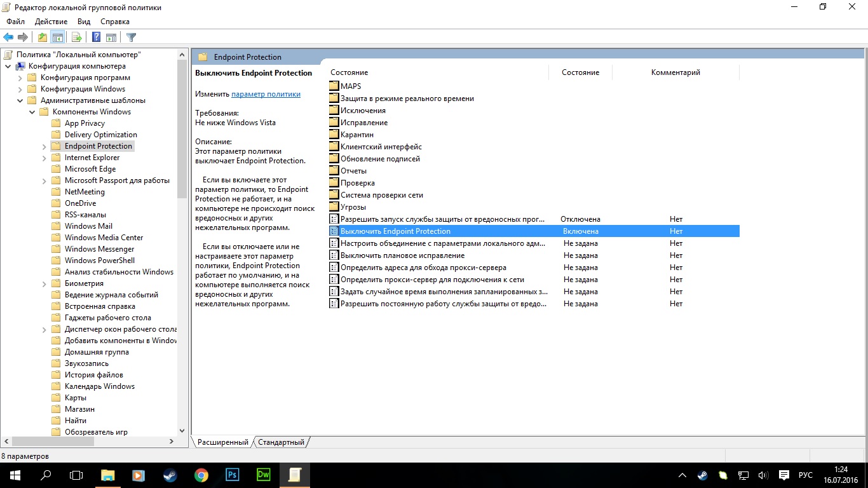This screenshot has width=868, height=488.
Task: Click the filter funnel toolbar icon
Action: [131, 37]
